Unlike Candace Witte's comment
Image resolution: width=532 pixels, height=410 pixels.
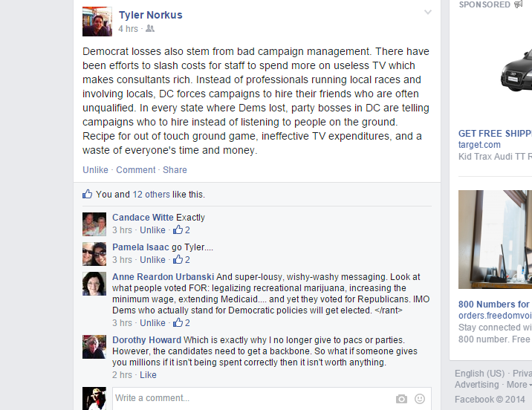[152, 230]
